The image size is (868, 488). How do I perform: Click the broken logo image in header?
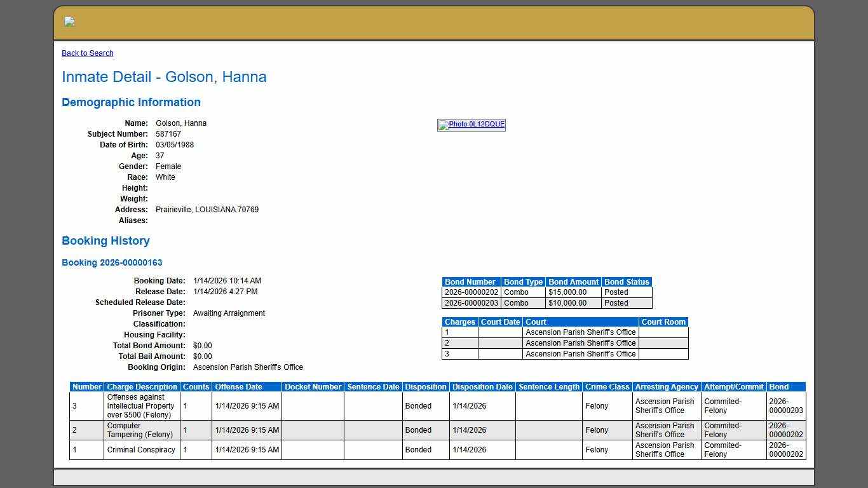tap(69, 22)
